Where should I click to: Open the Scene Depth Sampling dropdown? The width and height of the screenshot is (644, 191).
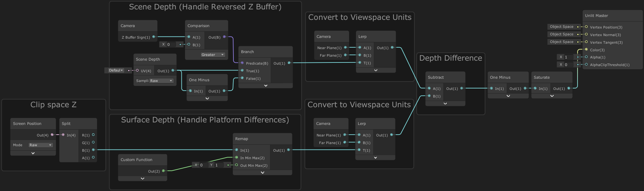[x=161, y=81]
